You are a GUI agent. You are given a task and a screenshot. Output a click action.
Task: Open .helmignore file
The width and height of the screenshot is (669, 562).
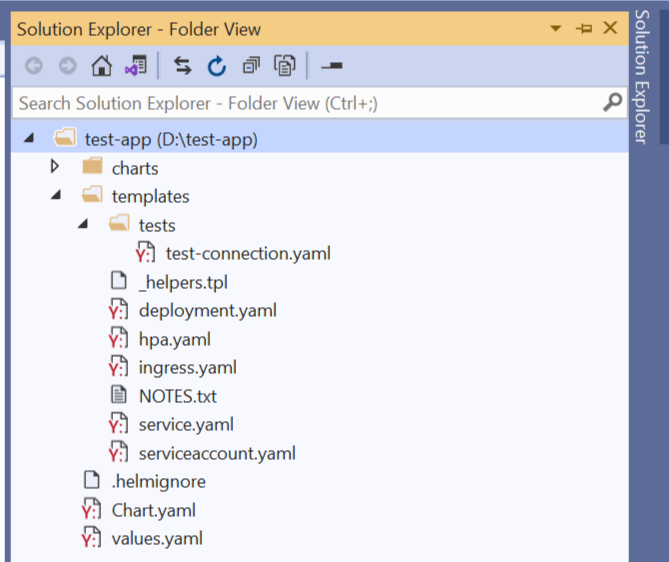click(x=159, y=482)
